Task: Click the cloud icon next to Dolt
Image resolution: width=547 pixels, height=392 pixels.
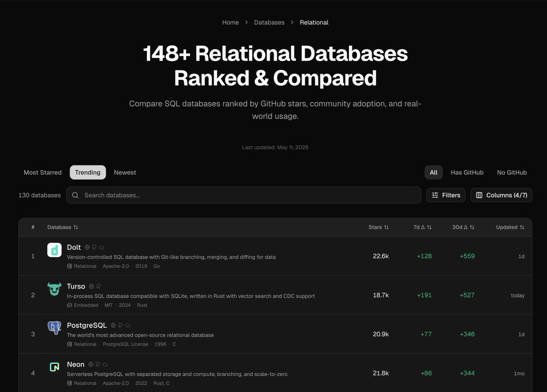Action: tap(102, 248)
